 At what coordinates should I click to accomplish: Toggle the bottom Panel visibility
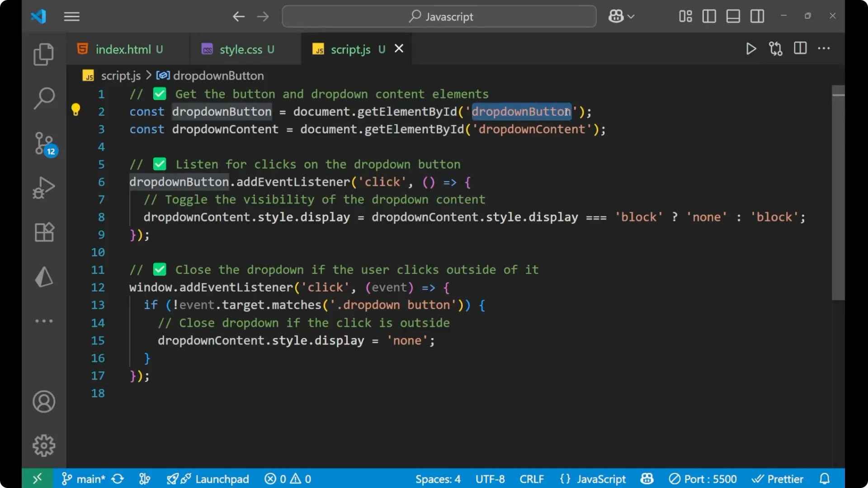(x=733, y=16)
